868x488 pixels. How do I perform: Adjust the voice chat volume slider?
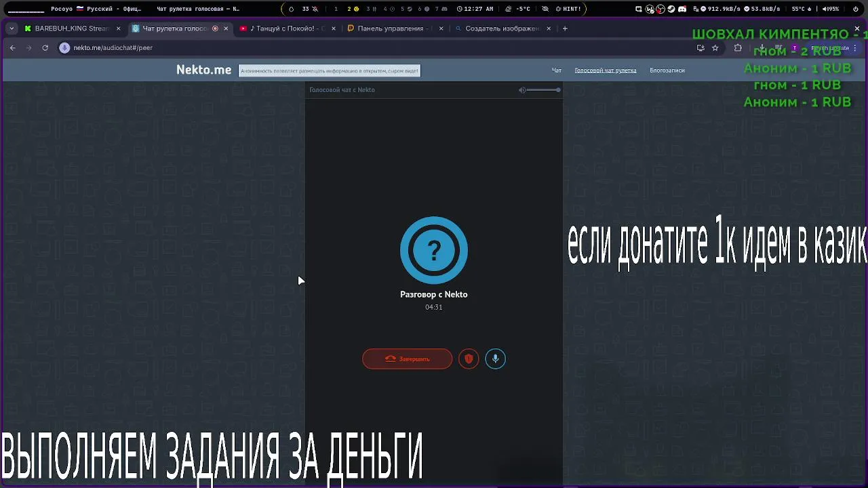point(544,90)
